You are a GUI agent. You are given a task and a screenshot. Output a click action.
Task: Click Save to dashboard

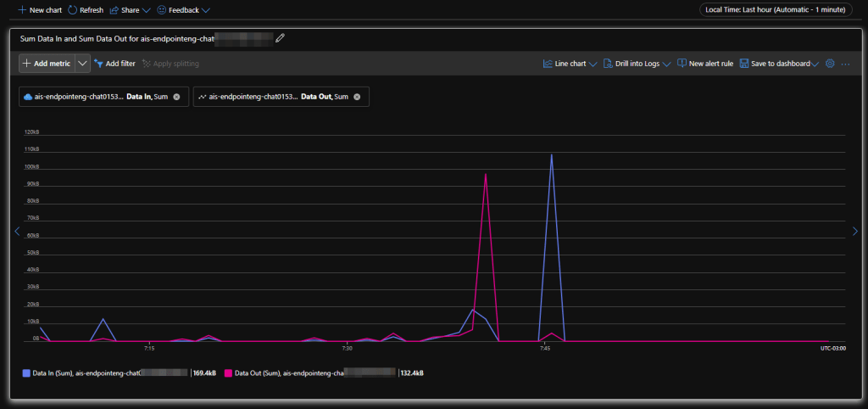tap(779, 64)
